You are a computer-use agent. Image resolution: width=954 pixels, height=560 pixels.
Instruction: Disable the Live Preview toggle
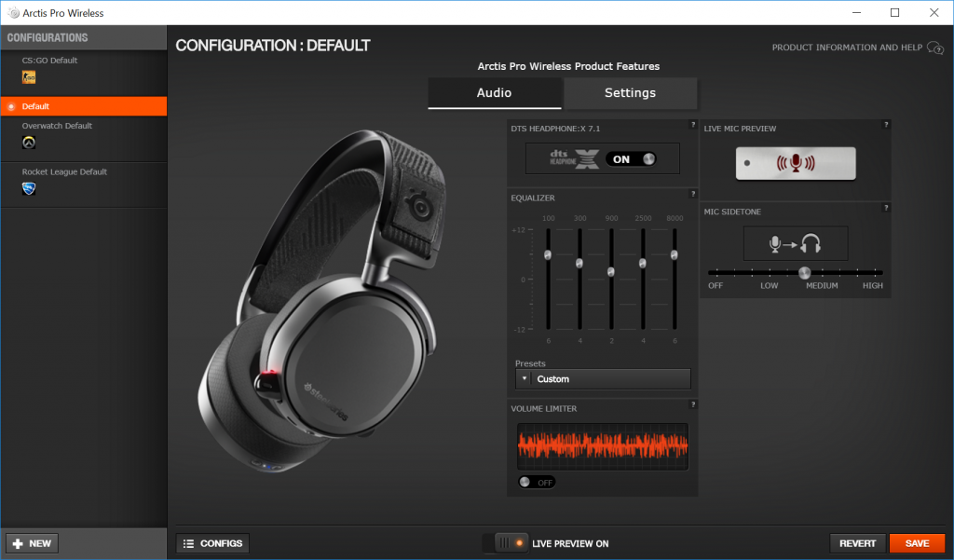coord(504,543)
